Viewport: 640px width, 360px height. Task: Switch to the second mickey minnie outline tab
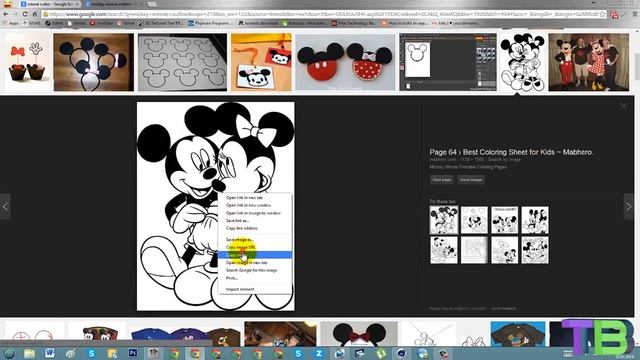(113, 4)
